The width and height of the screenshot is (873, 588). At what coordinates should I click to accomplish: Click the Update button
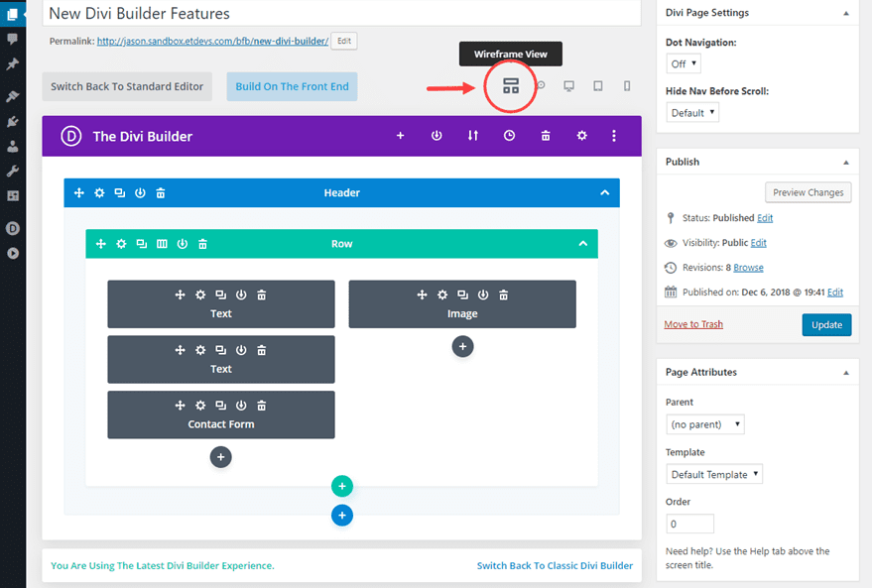click(x=826, y=325)
